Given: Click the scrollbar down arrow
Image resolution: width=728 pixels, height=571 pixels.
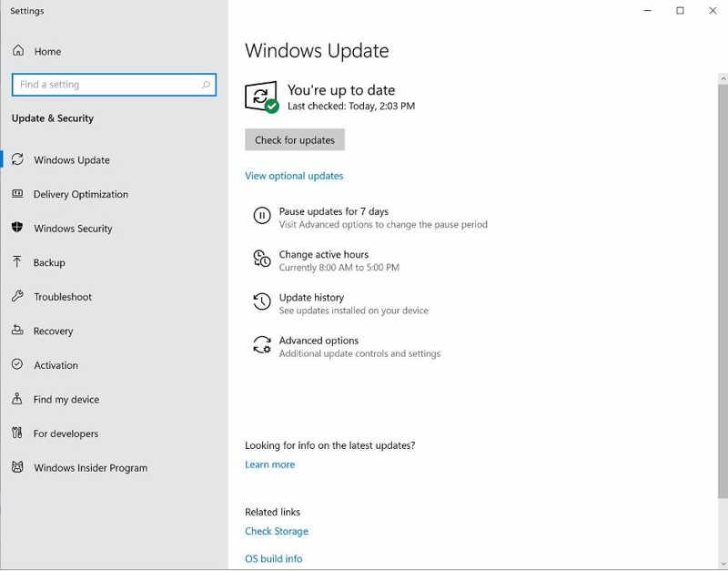Looking at the screenshot, I should [x=723, y=564].
